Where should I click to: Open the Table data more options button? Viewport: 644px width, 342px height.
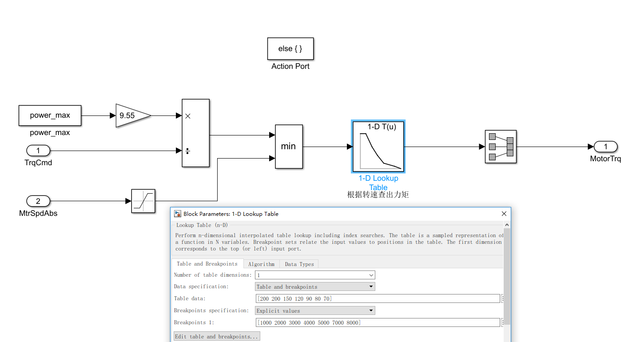point(503,299)
